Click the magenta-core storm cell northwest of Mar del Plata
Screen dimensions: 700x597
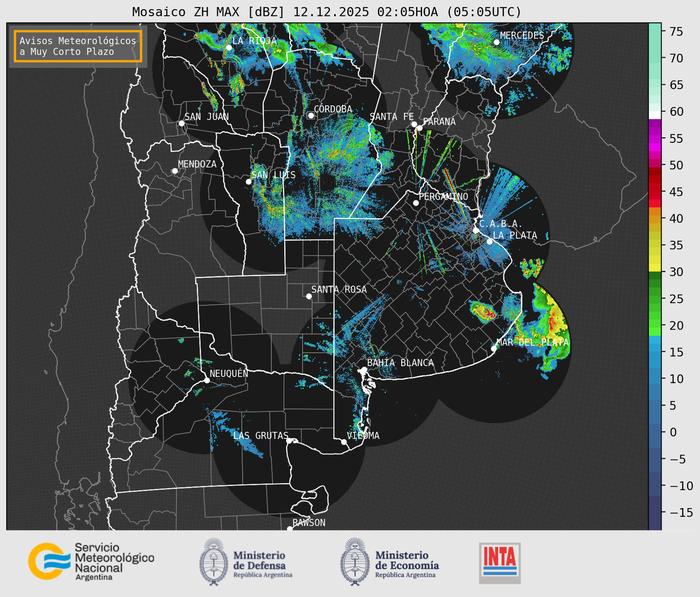tap(484, 312)
